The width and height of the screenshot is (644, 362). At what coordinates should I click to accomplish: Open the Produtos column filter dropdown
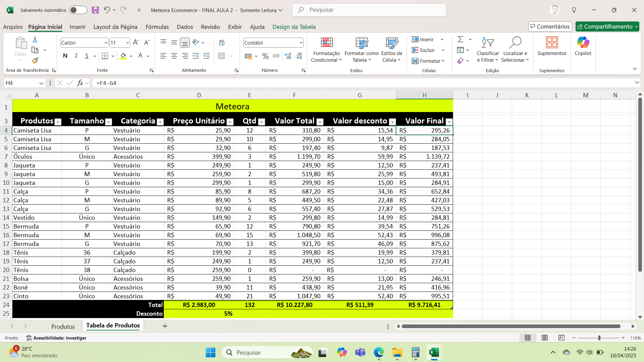point(58,122)
